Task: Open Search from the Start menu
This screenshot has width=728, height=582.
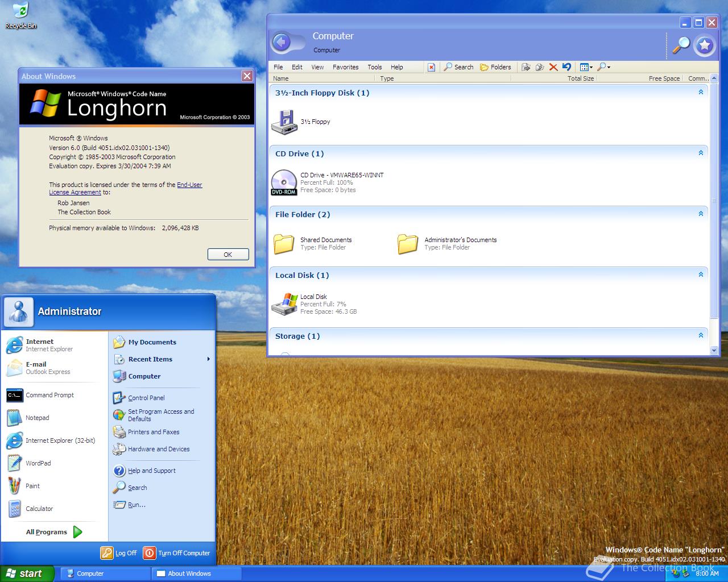Action: [x=162, y=488]
